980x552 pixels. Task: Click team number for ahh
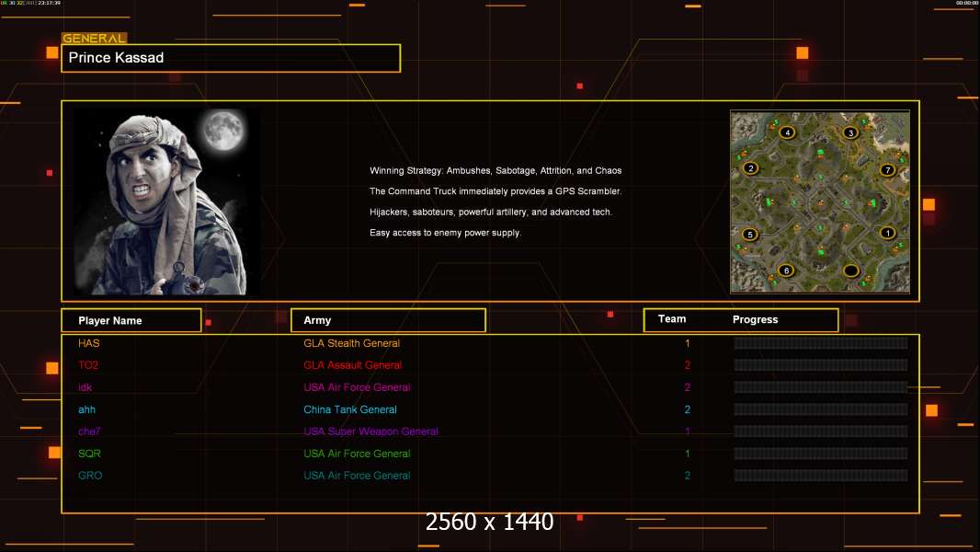688,409
